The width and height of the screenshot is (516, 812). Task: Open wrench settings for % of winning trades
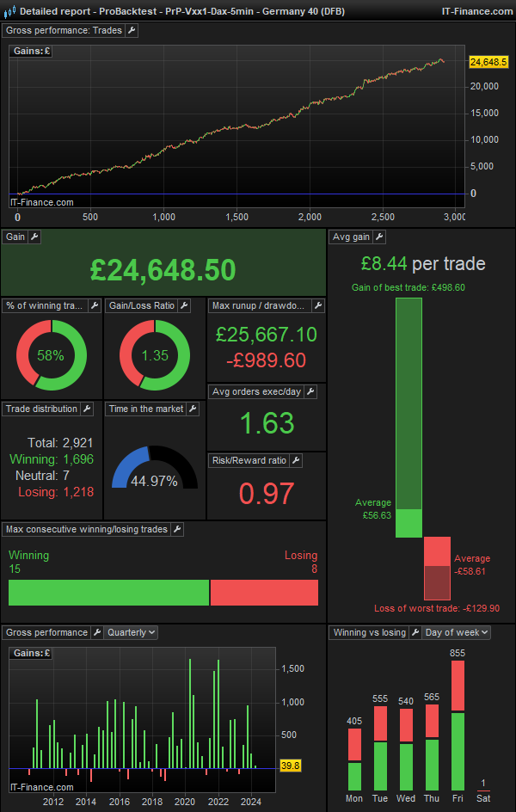(95, 305)
